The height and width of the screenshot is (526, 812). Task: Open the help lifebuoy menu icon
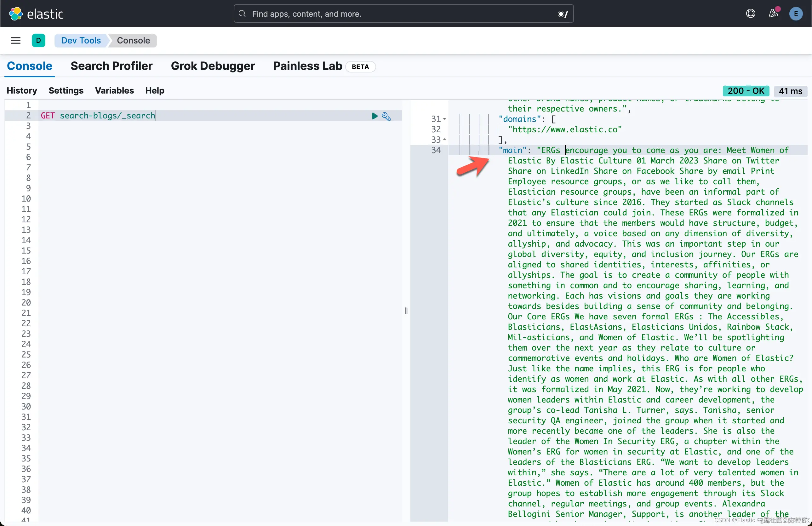point(751,14)
